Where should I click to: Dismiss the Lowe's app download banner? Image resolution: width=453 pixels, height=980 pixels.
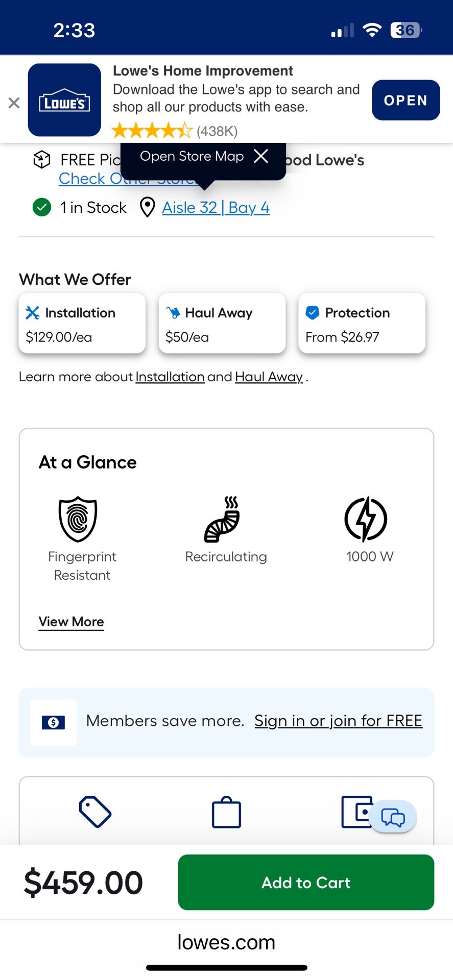(x=14, y=103)
